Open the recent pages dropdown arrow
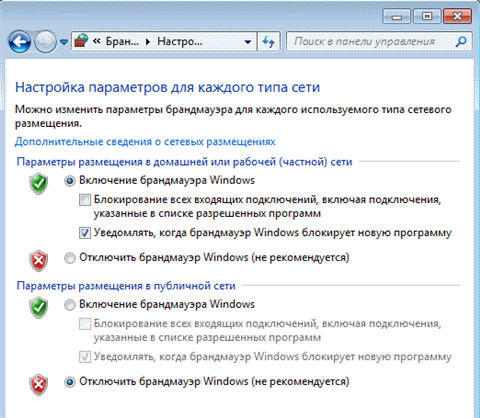The height and width of the screenshot is (418, 480). [x=64, y=42]
